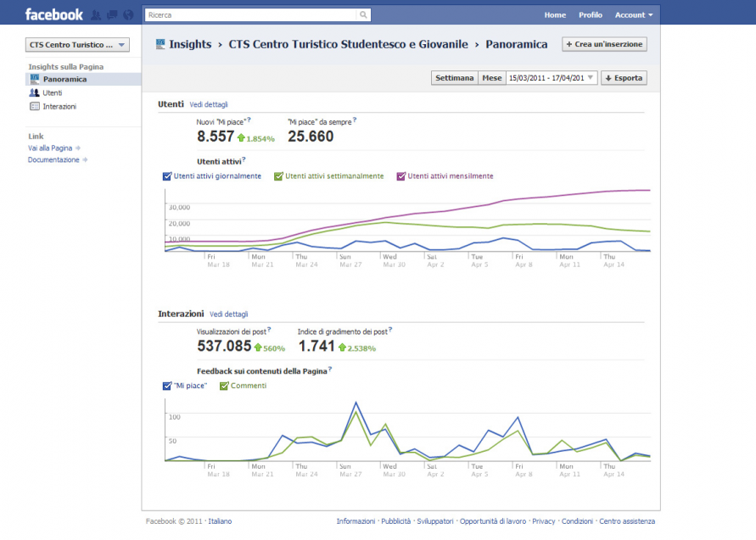Click the Panoramica sidebar icon
Viewport: 756px width, 540px height.
34,79
